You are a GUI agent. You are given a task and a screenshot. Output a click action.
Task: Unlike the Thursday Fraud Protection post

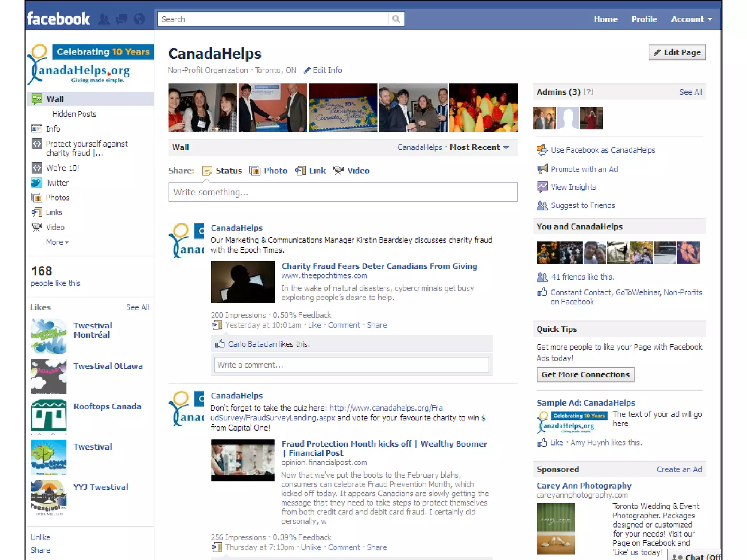pyautogui.click(x=311, y=547)
